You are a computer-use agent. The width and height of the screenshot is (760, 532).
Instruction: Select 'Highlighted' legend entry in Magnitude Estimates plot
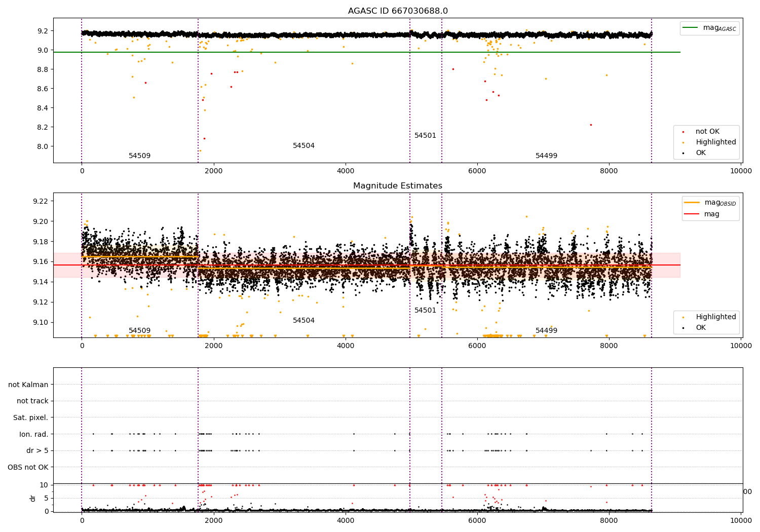[716, 317]
